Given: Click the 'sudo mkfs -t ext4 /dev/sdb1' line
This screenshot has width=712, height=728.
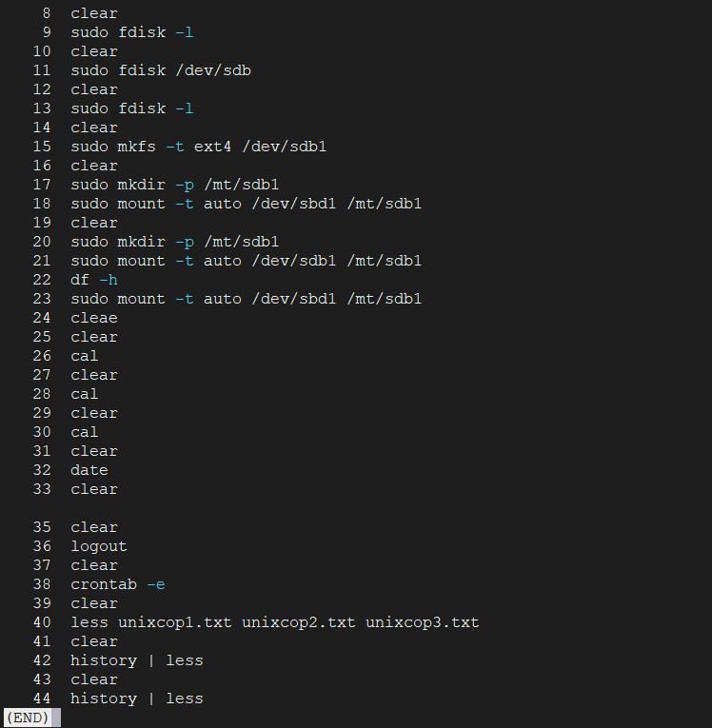Looking at the screenshot, I should [198, 147].
